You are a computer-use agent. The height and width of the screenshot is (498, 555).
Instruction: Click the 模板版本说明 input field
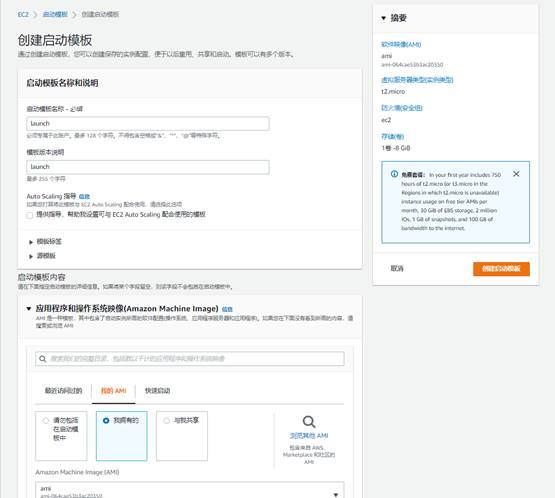148,167
